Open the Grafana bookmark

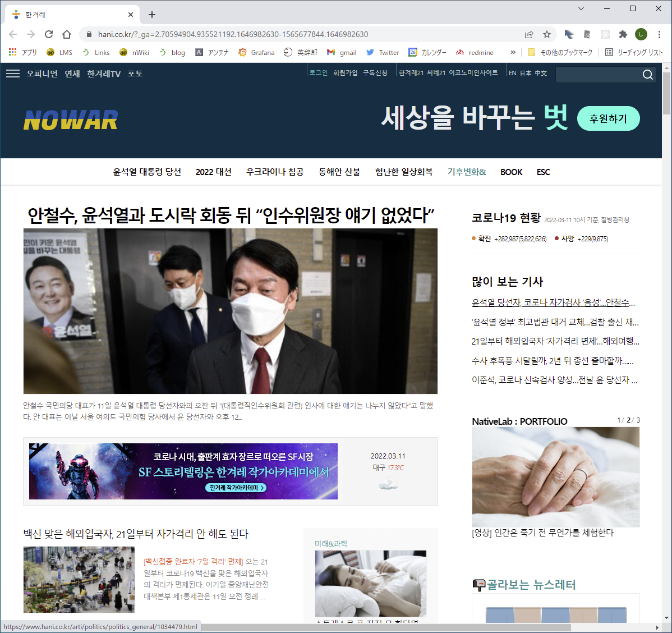(x=256, y=52)
